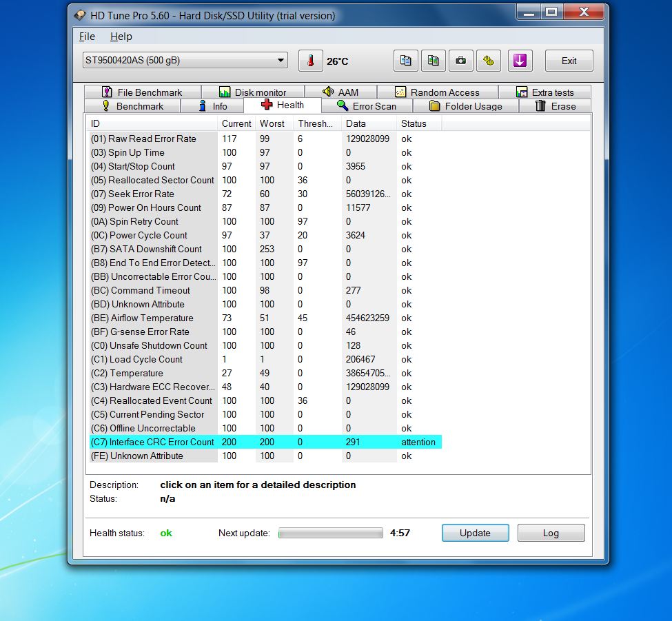Viewport: 672px width, 621px height.
Task: Switch to the Folder Usage tab
Action: pyautogui.click(x=466, y=106)
